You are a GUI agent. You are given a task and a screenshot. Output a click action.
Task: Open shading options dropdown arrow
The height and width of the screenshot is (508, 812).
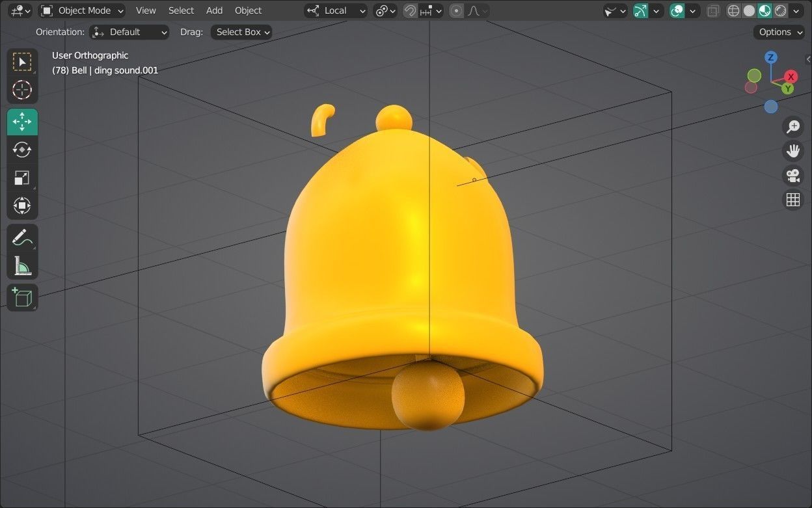click(x=796, y=10)
